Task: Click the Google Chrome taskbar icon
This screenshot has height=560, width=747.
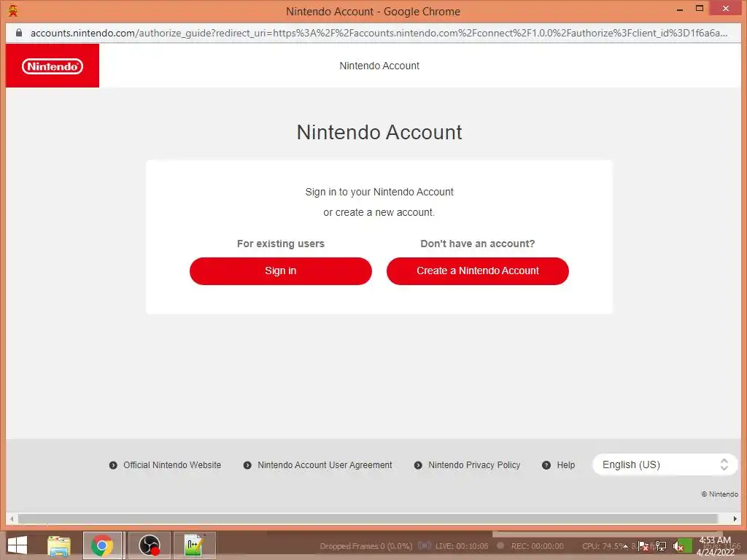Action: point(102,545)
